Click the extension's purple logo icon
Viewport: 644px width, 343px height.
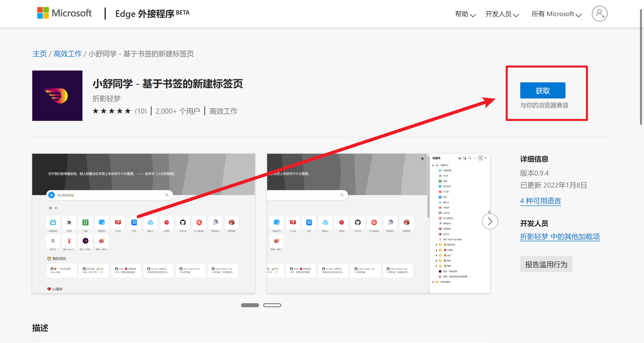tap(57, 96)
